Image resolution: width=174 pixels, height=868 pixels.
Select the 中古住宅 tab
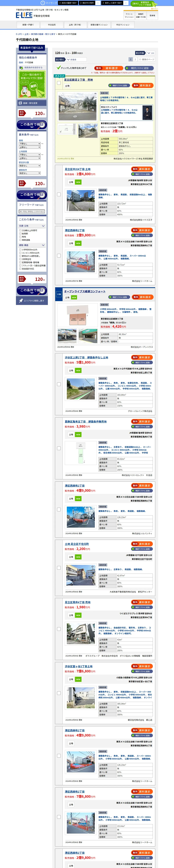pos(52,25)
